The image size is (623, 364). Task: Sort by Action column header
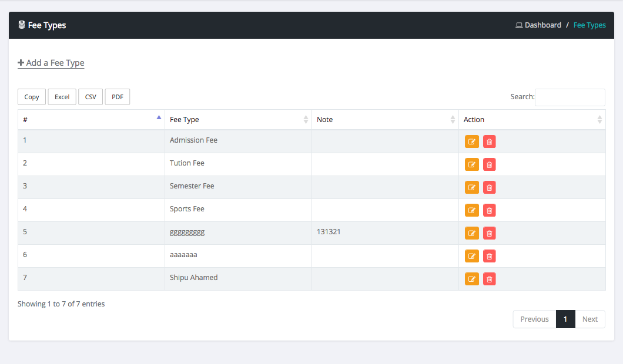click(x=532, y=120)
